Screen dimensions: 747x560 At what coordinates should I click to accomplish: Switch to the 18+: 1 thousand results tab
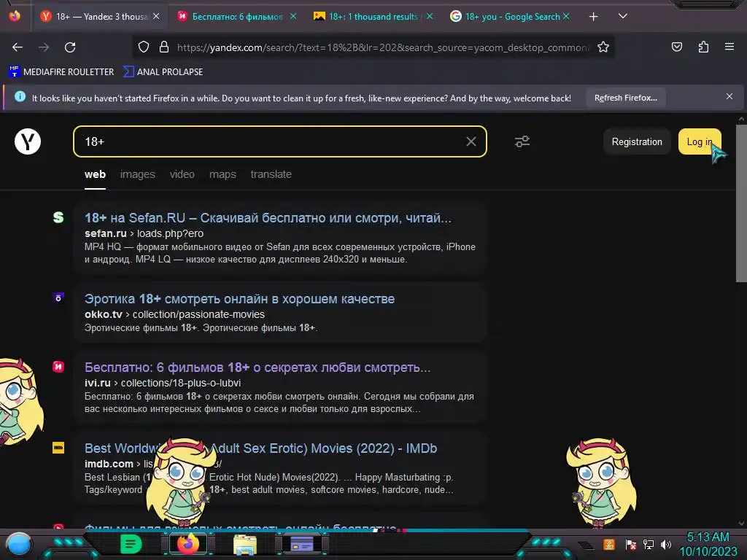[373, 17]
